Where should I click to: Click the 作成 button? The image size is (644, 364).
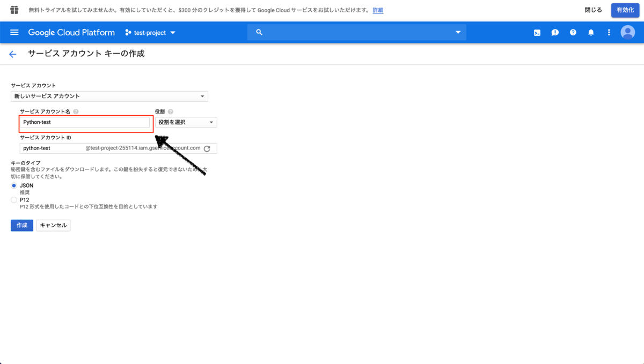click(22, 225)
